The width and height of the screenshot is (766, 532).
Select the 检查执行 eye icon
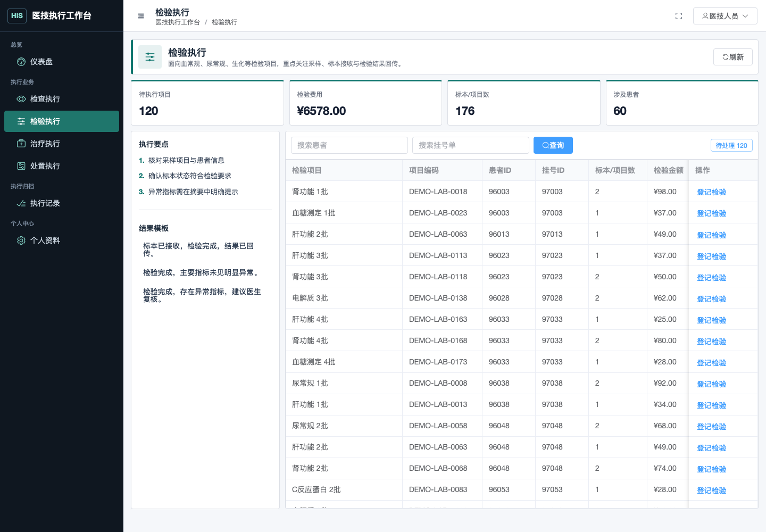21,99
